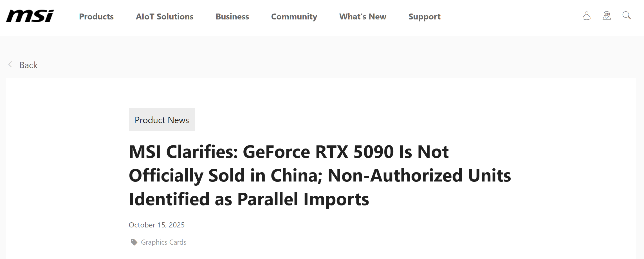Open the user account icon
Viewport: 644px width, 259px height.
coord(586,16)
